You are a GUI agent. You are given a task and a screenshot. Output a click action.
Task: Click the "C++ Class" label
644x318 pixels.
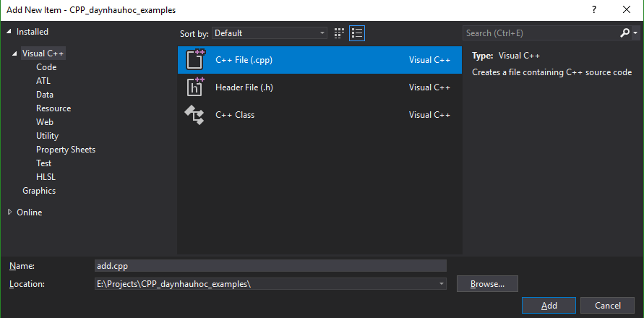235,115
